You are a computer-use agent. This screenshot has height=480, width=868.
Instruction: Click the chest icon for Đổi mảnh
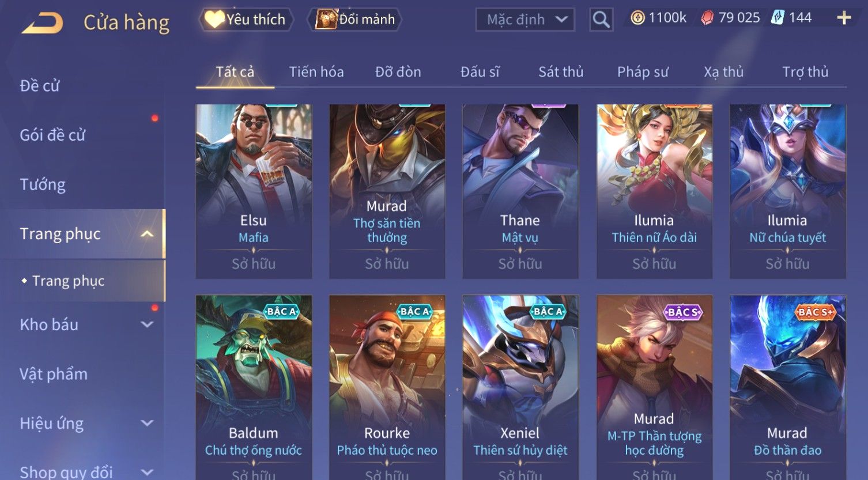326,20
